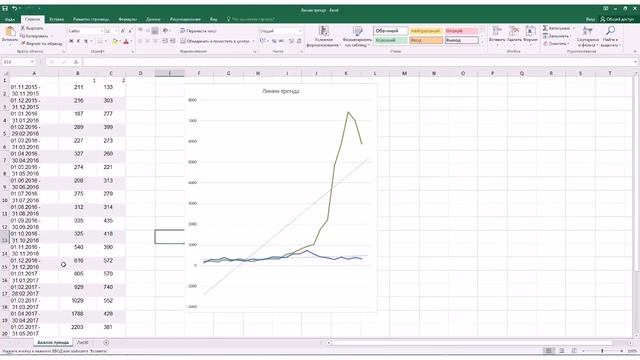The width and height of the screenshot is (640, 360).
Task: Undo the last action
Action: [15, 8]
